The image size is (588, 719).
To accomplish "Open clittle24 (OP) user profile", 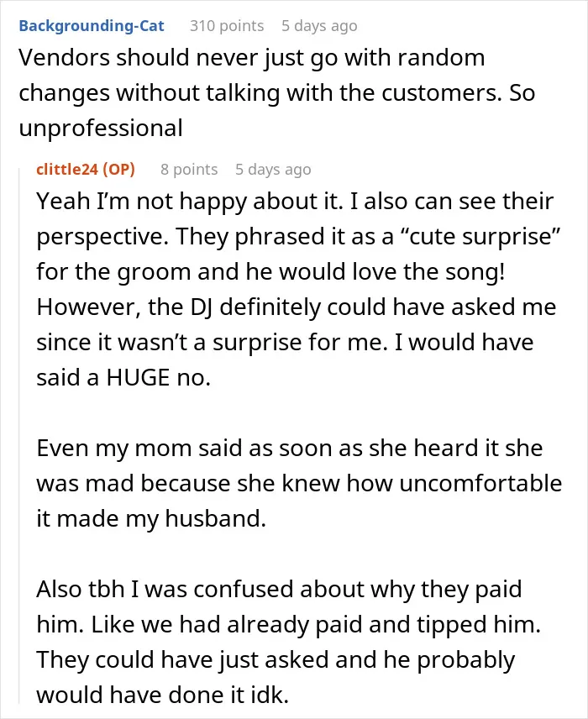I will 86,170.
